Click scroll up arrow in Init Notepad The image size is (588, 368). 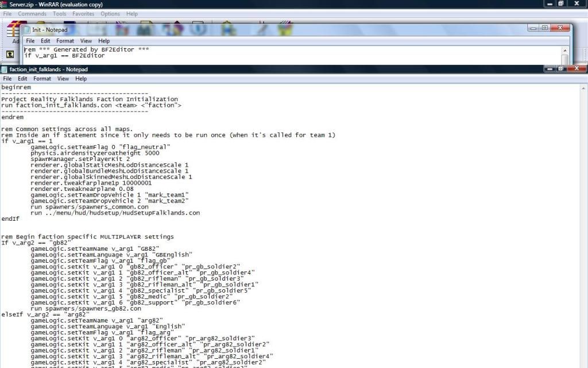click(565, 51)
